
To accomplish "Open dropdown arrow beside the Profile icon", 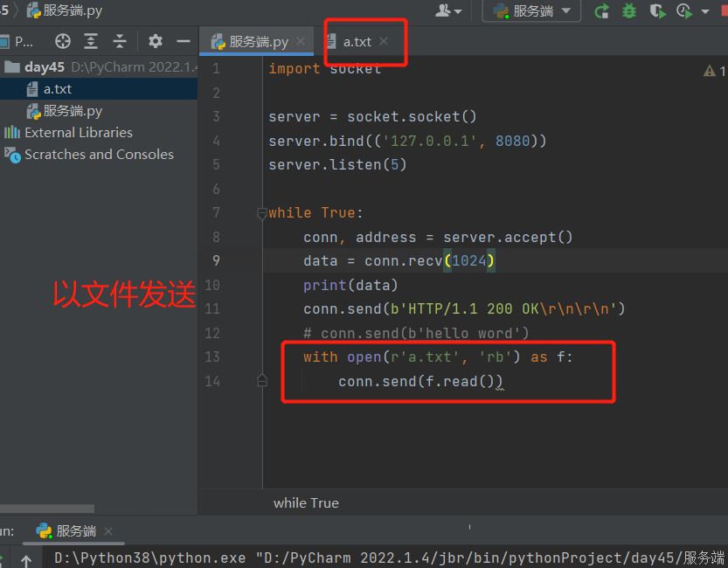I will pos(705,11).
